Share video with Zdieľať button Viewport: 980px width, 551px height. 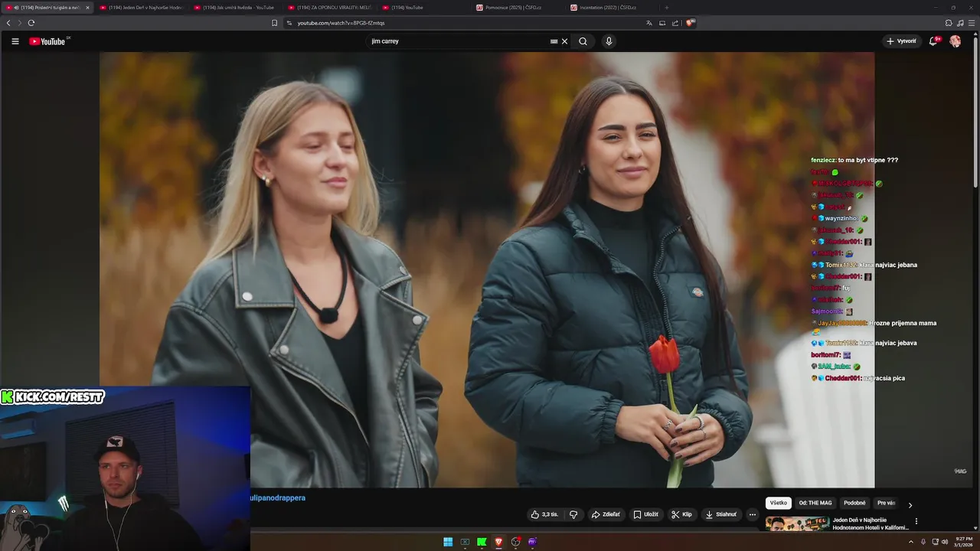tap(605, 514)
